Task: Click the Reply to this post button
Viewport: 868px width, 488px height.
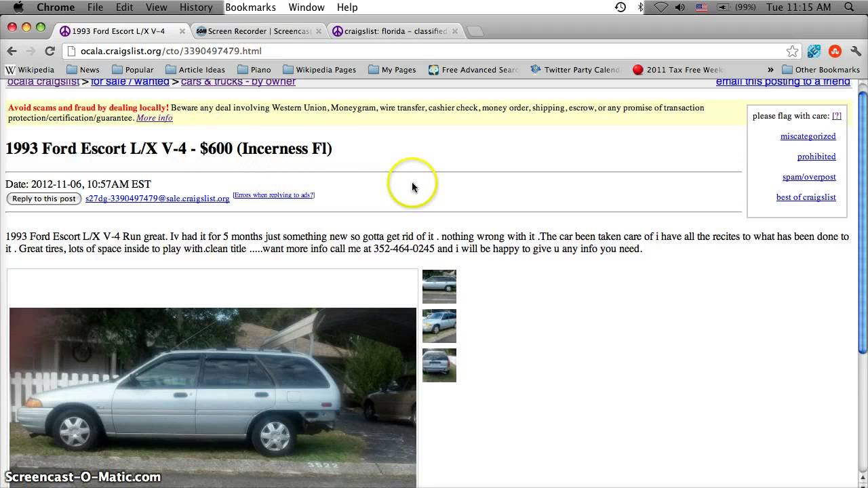Action: click(x=44, y=199)
